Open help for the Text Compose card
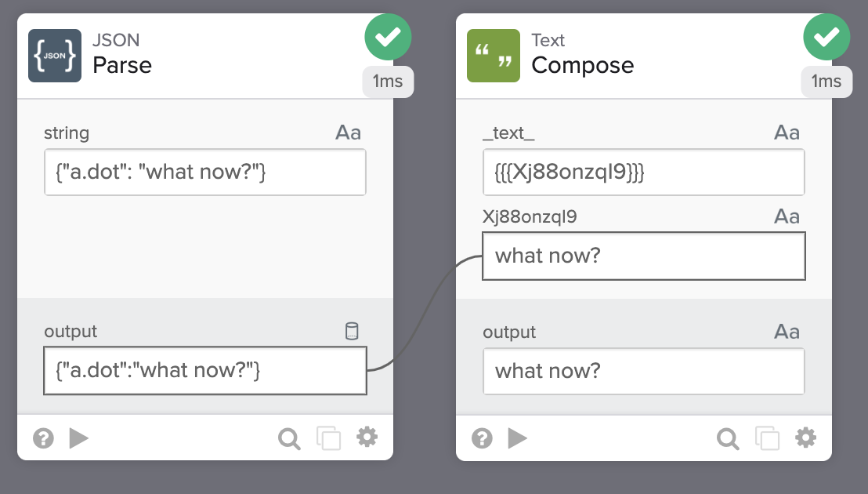This screenshot has height=494, width=868. coord(482,438)
